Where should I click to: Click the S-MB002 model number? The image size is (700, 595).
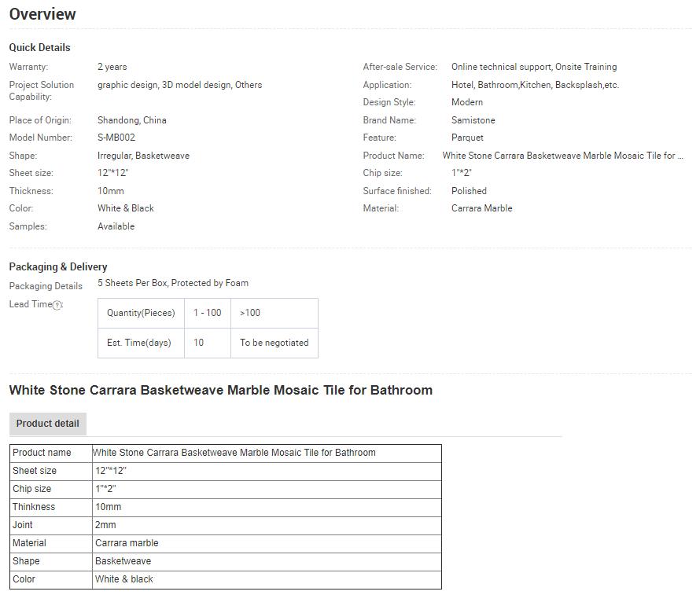[x=116, y=138]
